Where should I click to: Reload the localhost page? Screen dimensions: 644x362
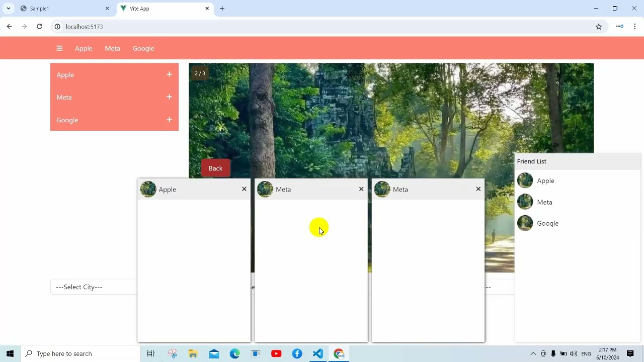(39, 27)
